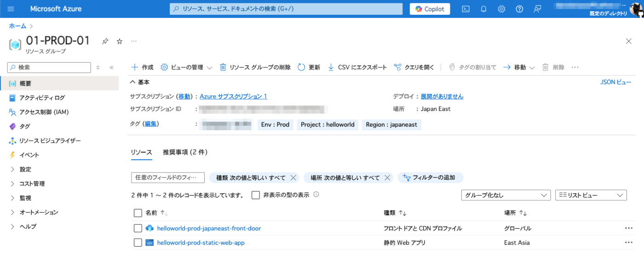The image size is (644, 260).
Task: Click the 移動 subscription link
Action: [184, 96]
